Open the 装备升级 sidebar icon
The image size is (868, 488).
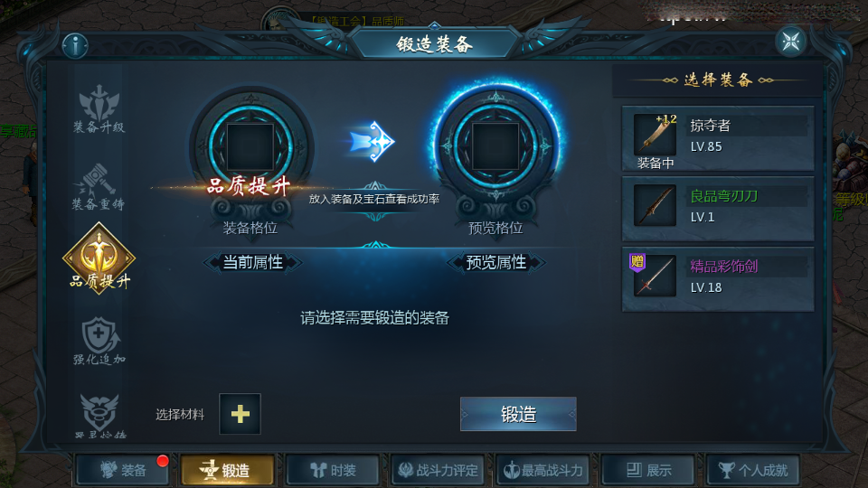(x=99, y=109)
